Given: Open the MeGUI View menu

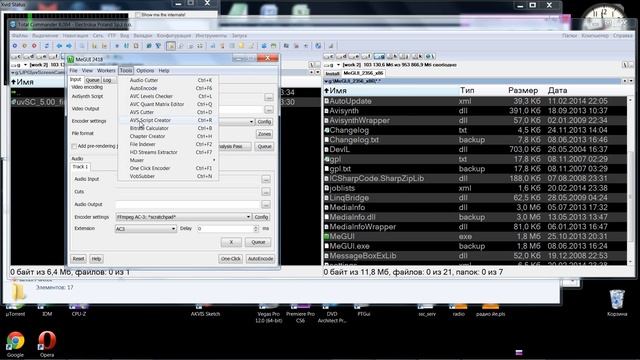Looking at the screenshot, I should pyautogui.click(x=87, y=71).
